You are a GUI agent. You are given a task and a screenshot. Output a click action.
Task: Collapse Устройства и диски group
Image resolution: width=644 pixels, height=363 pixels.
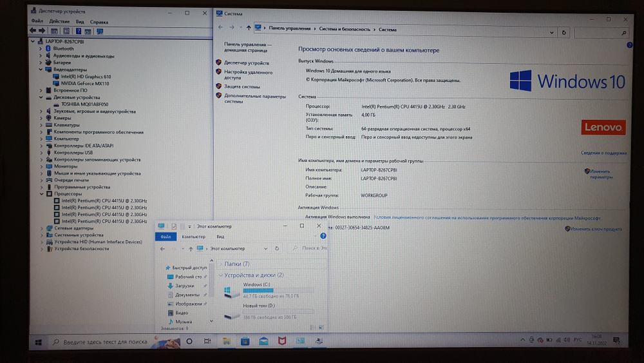tap(221, 275)
